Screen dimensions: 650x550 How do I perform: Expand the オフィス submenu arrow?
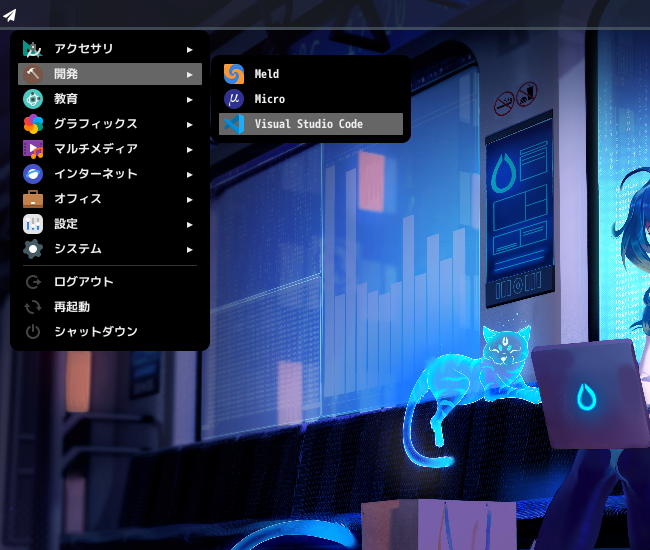pos(189,199)
